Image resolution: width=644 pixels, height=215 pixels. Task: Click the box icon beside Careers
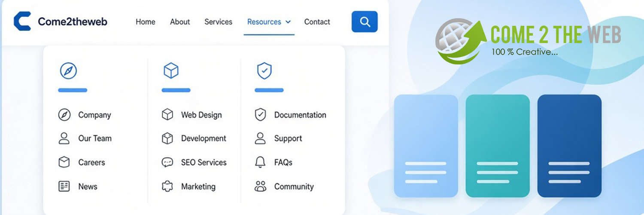[64, 162]
